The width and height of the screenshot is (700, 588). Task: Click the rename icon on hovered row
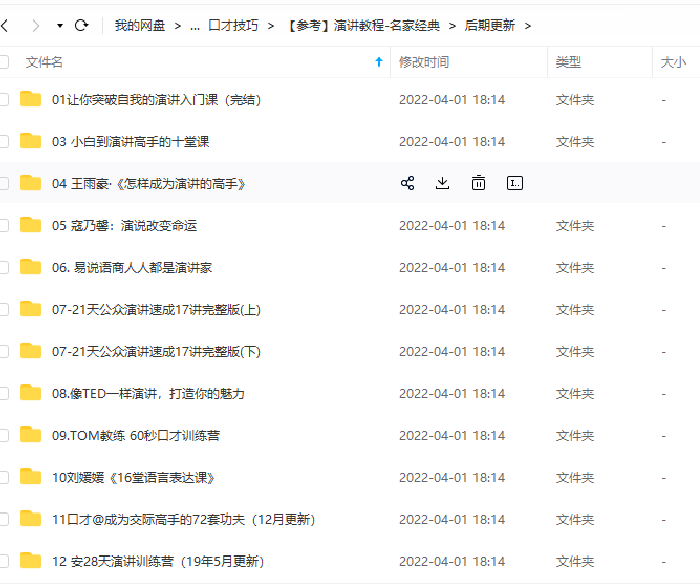[x=514, y=183]
